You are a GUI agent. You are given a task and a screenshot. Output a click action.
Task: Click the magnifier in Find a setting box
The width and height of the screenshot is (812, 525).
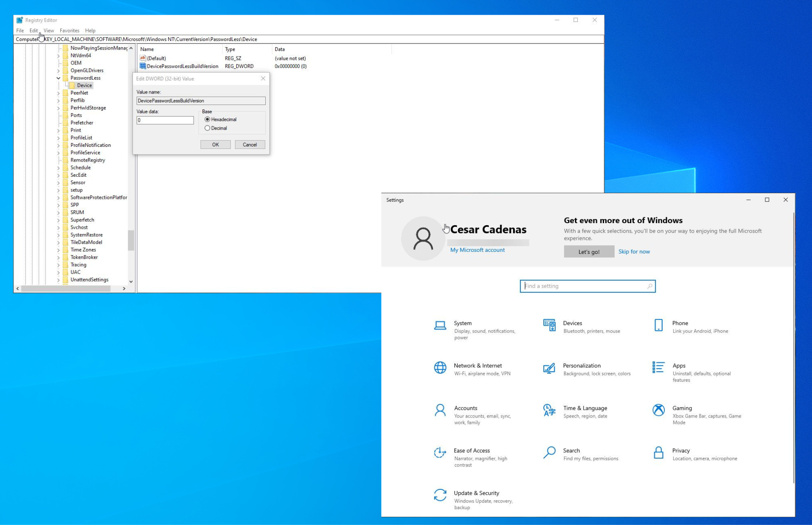pos(650,286)
